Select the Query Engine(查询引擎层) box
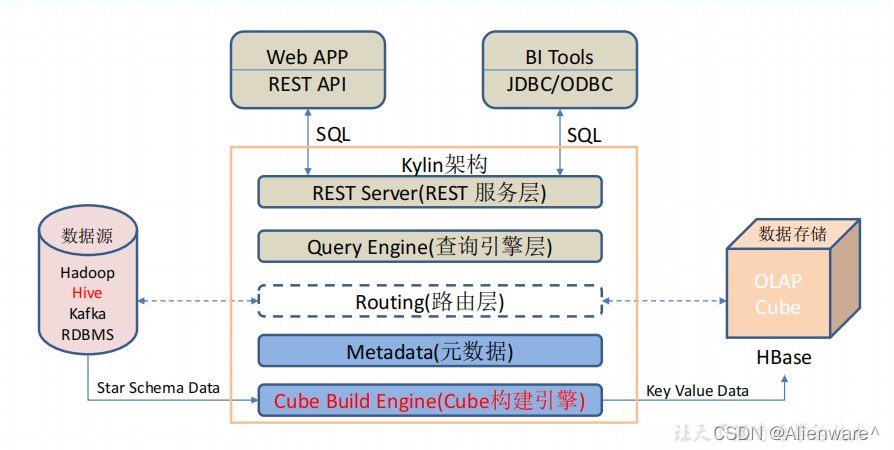Image resolution: width=894 pixels, height=450 pixels. (430, 246)
